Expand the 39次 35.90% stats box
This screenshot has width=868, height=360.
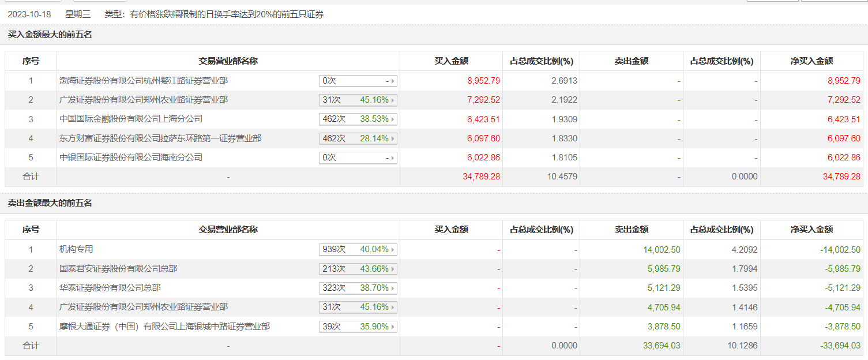pyautogui.click(x=358, y=327)
